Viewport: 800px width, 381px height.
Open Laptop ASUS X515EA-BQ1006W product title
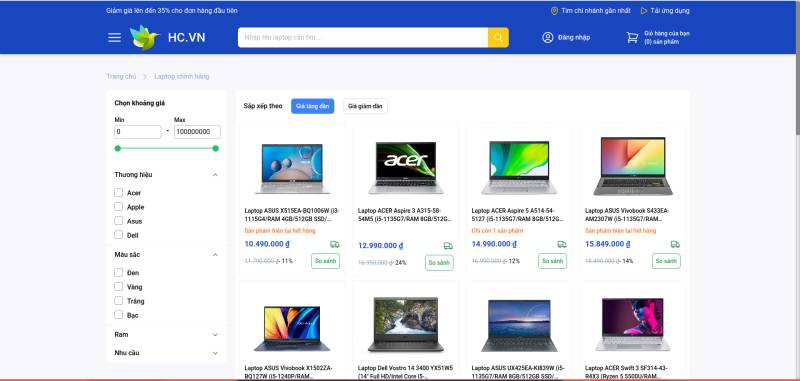(292, 215)
